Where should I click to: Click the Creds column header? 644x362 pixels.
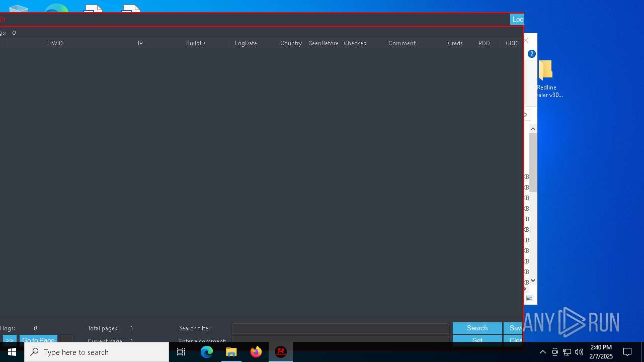(x=455, y=43)
